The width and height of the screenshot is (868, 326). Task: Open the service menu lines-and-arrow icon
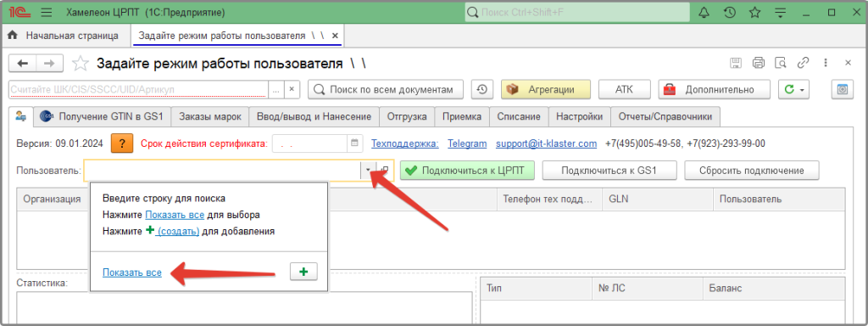tap(781, 12)
